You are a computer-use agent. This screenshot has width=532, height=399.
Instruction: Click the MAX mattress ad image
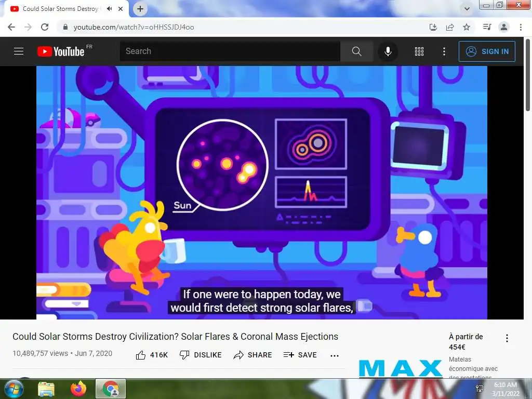point(401,369)
